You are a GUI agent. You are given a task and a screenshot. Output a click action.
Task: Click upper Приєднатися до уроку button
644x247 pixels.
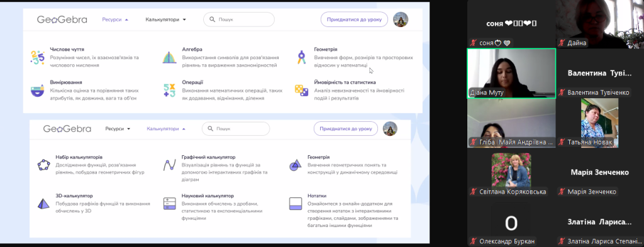point(354,19)
